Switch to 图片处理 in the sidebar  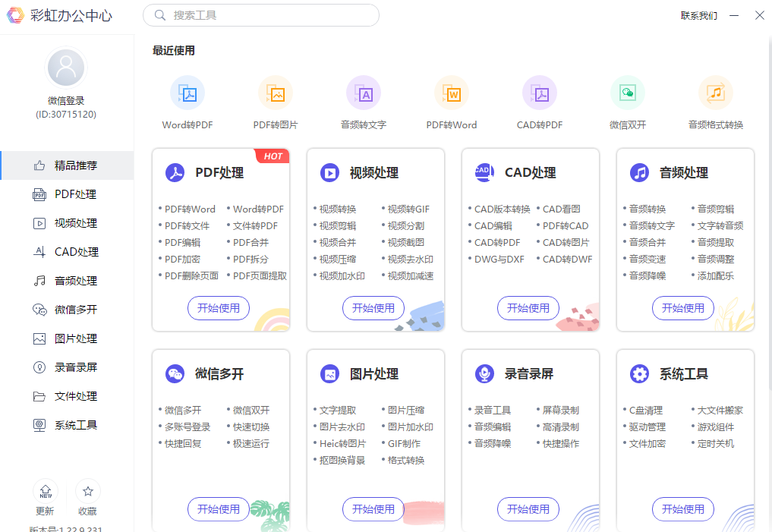click(67, 338)
